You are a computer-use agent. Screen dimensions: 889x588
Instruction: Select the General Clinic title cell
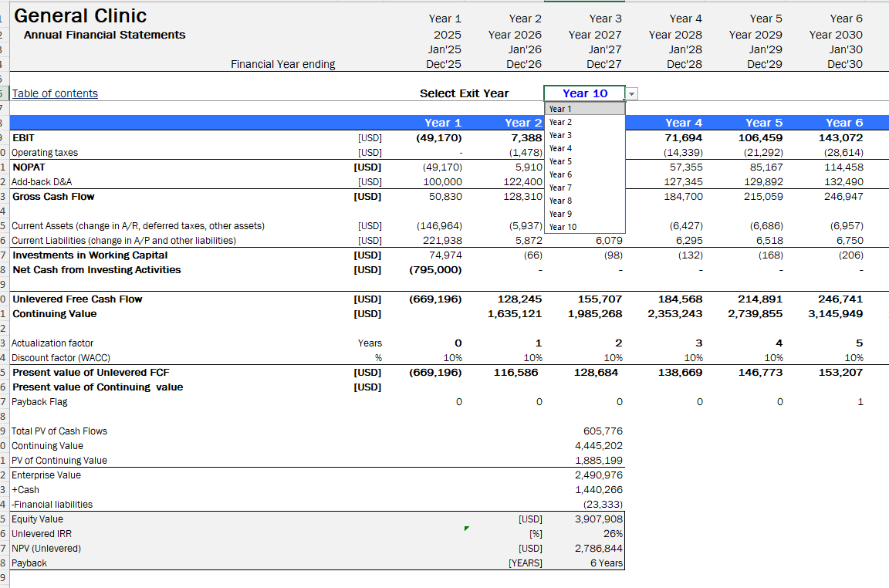coord(80,15)
